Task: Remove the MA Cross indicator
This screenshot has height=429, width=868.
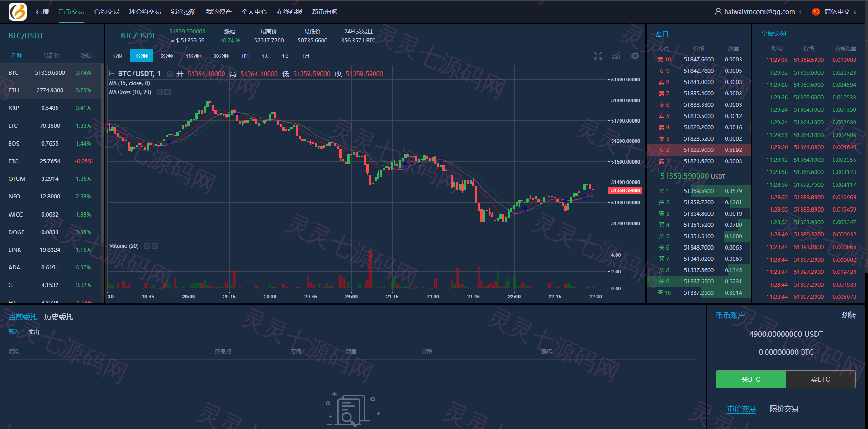Action: [167, 92]
